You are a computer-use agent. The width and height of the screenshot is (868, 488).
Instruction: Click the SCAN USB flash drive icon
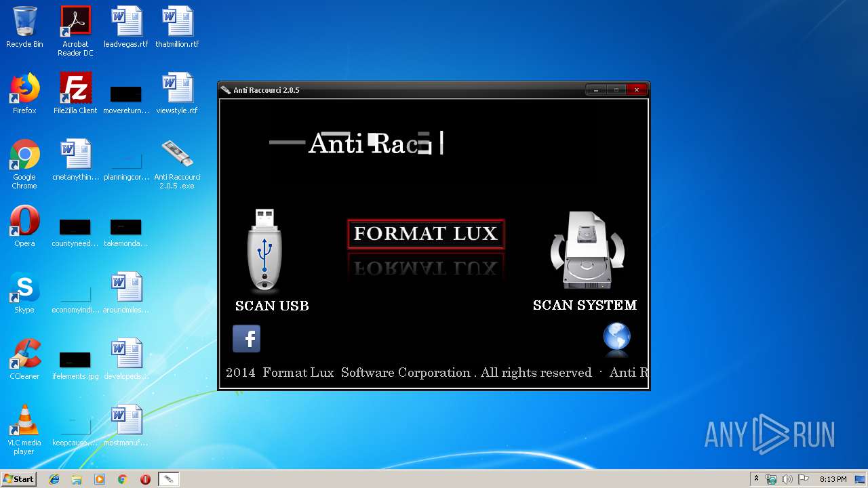pos(265,251)
